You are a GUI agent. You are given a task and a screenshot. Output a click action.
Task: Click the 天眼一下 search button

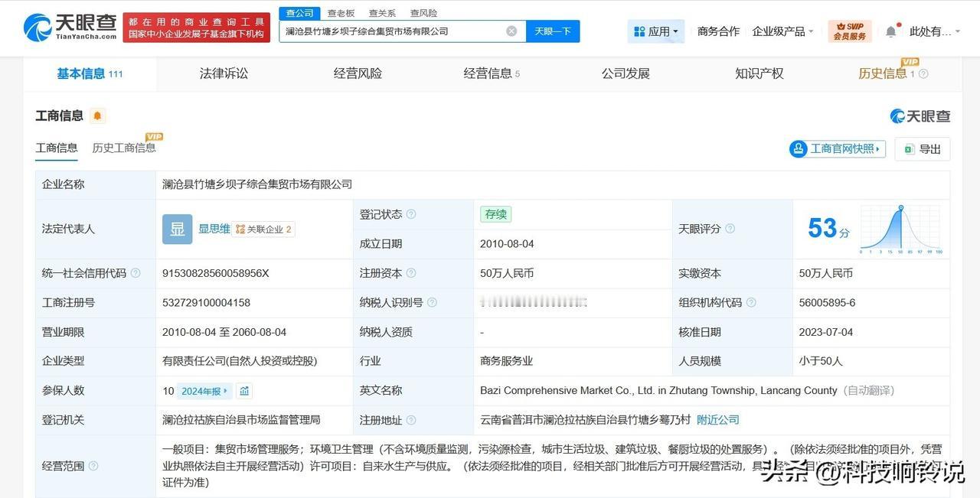click(552, 31)
